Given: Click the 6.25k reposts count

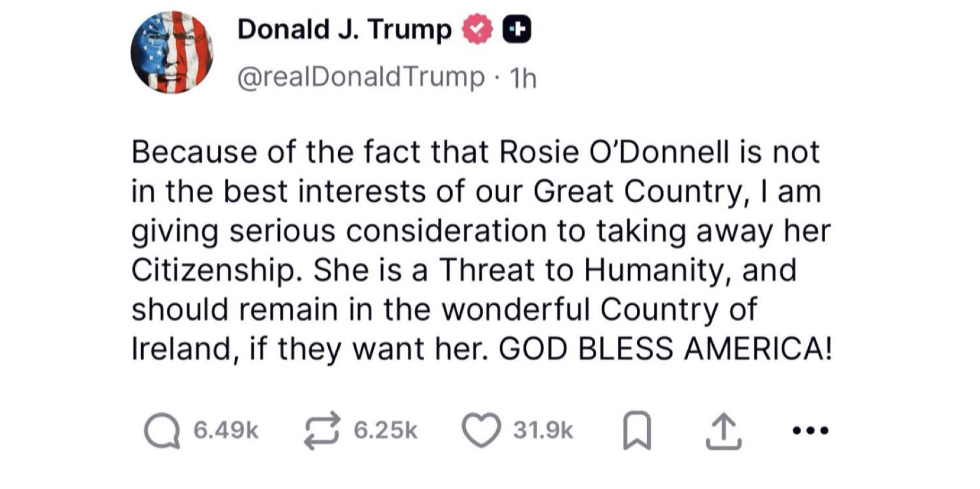Looking at the screenshot, I should point(385,430).
